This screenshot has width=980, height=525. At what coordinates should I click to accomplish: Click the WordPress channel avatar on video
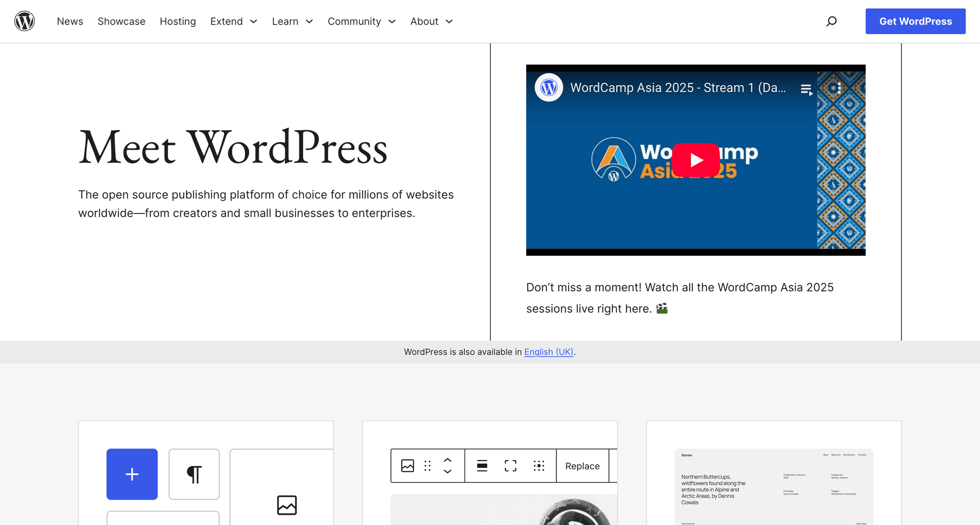tap(549, 88)
